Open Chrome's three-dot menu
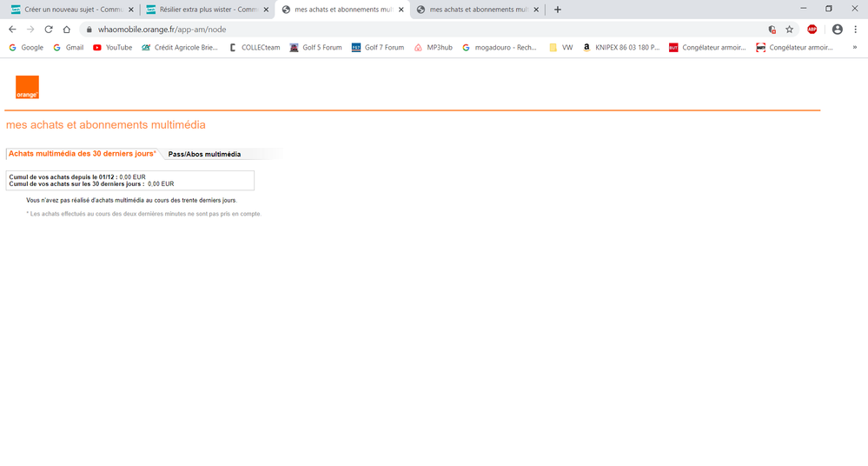The height and width of the screenshot is (466, 868). coord(856,30)
